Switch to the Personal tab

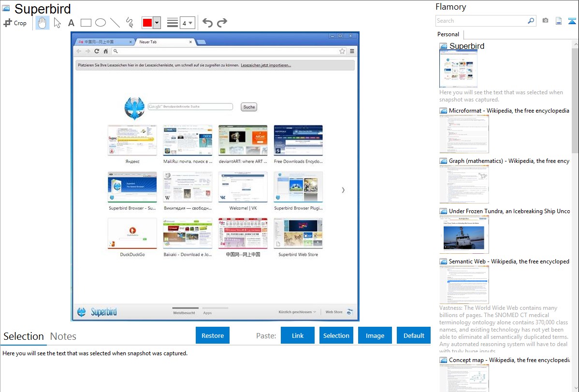pos(448,34)
